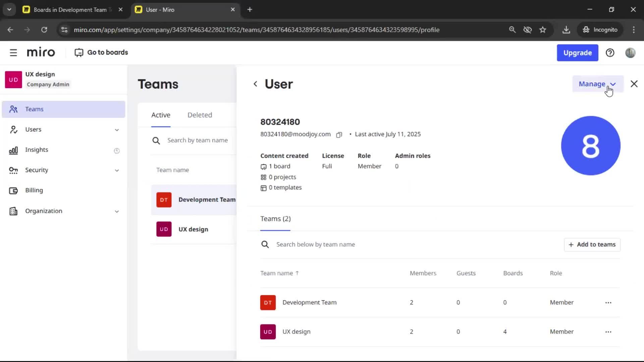Click the browser address bar URL

pos(257,29)
